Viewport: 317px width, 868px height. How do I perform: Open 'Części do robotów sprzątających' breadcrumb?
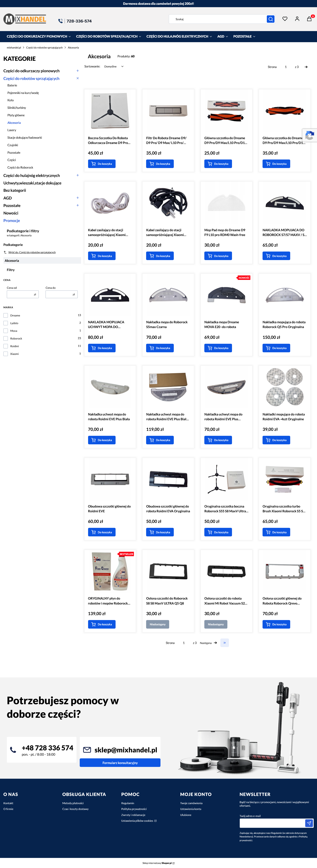click(x=44, y=48)
